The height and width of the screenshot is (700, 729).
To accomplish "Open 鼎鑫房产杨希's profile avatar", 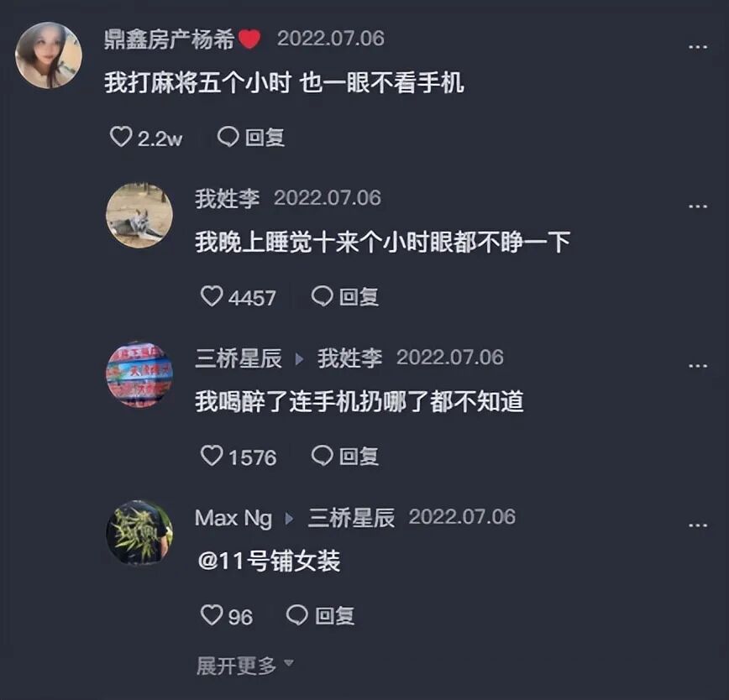I will point(49,55).
